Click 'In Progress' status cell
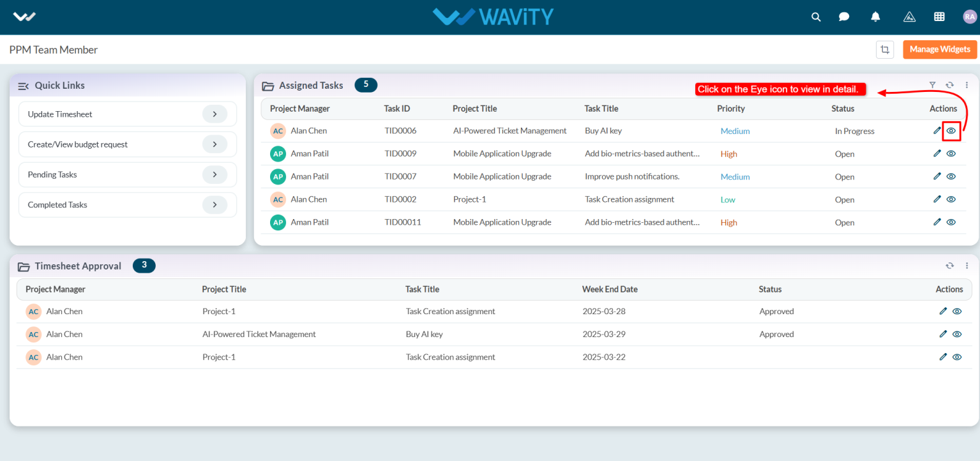This screenshot has height=461, width=980. coord(855,131)
